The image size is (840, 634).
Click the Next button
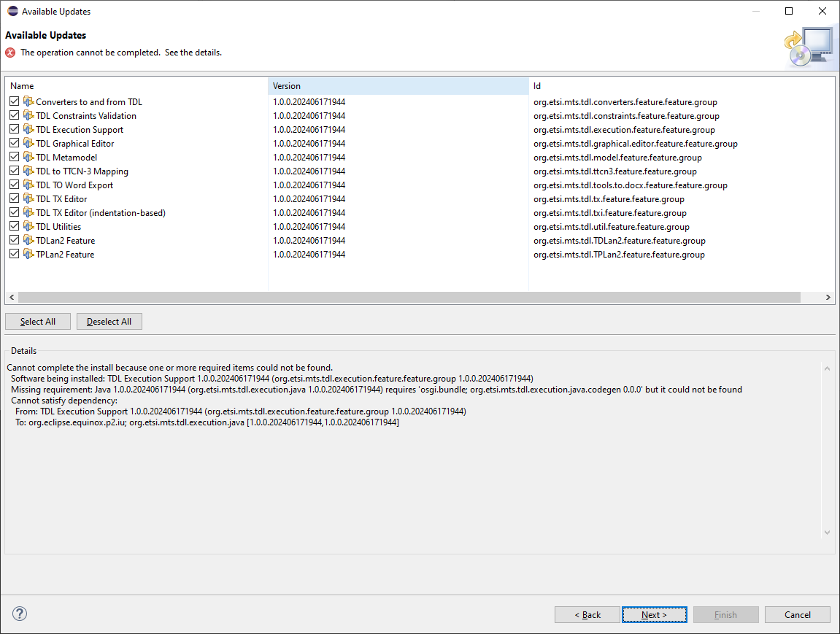point(654,615)
